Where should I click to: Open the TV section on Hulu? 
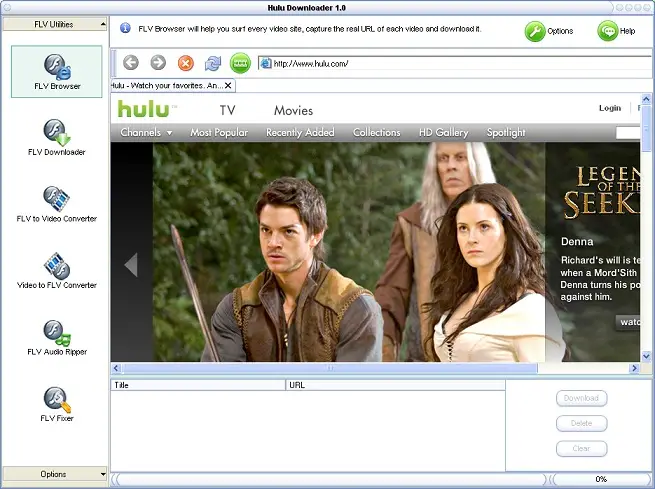pos(228,110)
